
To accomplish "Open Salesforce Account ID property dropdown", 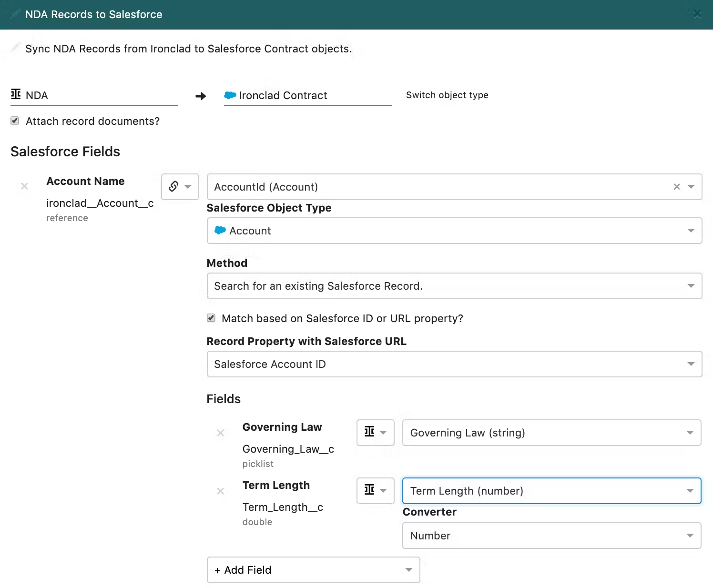I will pyautogui.click(x=454, y=364).
